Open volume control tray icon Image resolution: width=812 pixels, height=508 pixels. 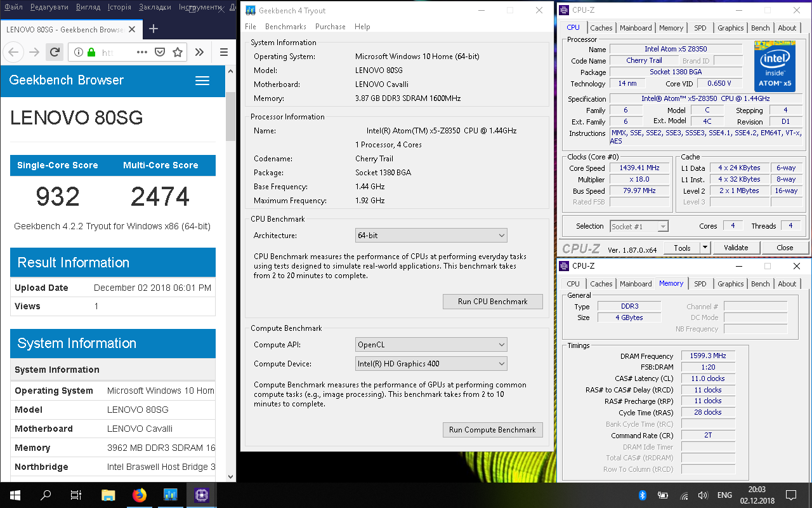pos(703,495)
